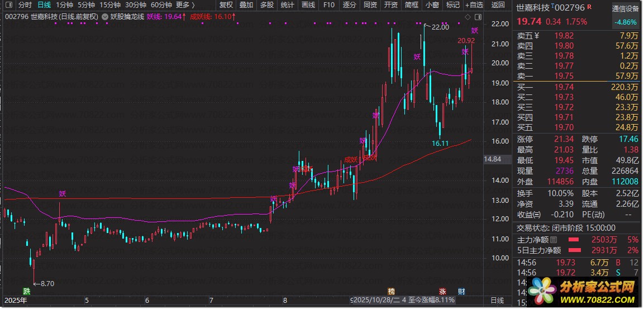Add the stock via +自选 button

click(x=473, y=5)
